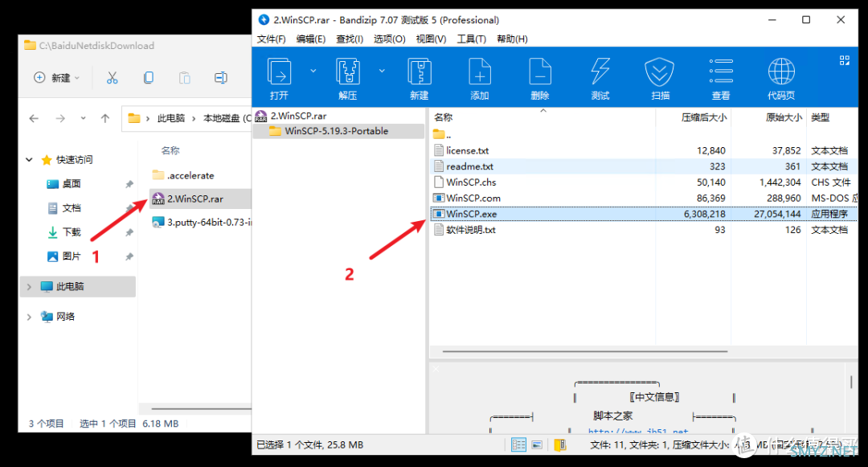Click the Copy icon in Explorer toolbar
The width and height of the screenshot is (868, 467).
[x=149, y=78]
